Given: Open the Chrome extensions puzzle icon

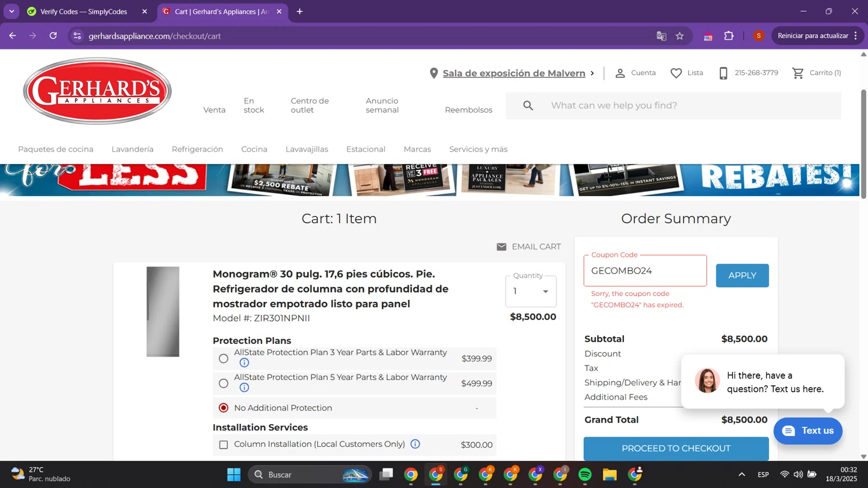Looking at the screenshot, I should 729,36.
